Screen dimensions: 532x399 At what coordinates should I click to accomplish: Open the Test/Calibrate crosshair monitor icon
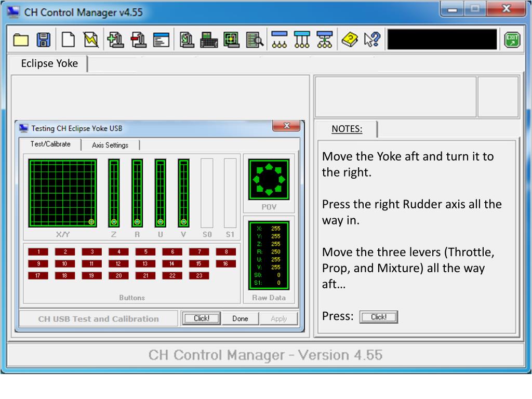click(x=232, y=40)
